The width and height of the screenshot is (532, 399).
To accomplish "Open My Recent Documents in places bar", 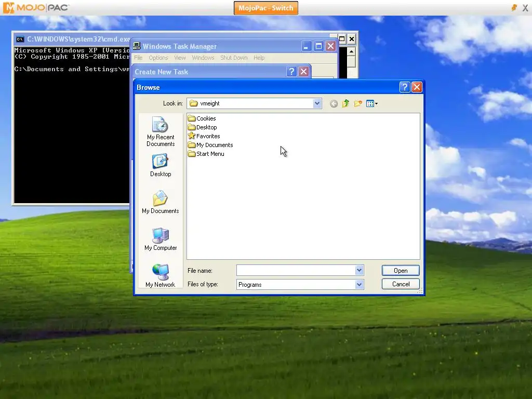I will pos(161,131).
